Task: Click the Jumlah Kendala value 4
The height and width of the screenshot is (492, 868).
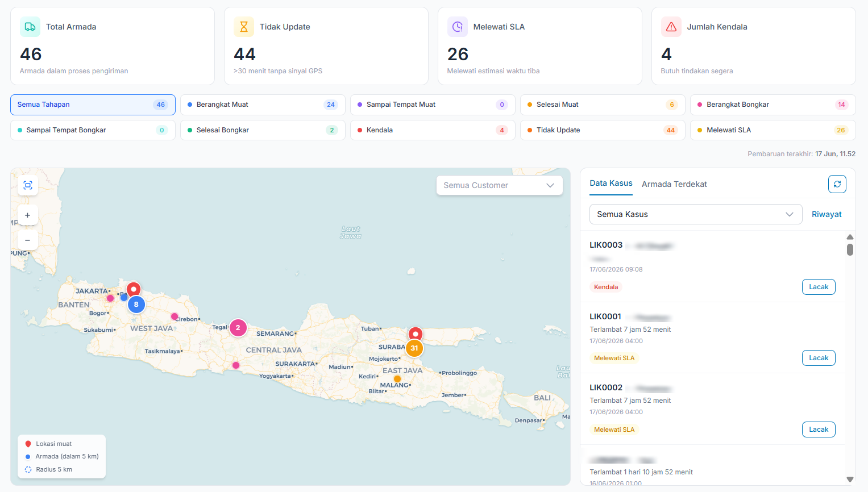Action: point(666,54)
